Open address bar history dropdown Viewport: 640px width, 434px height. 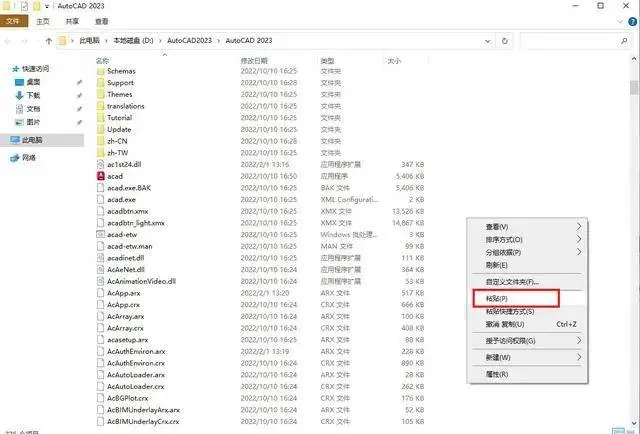487,41
